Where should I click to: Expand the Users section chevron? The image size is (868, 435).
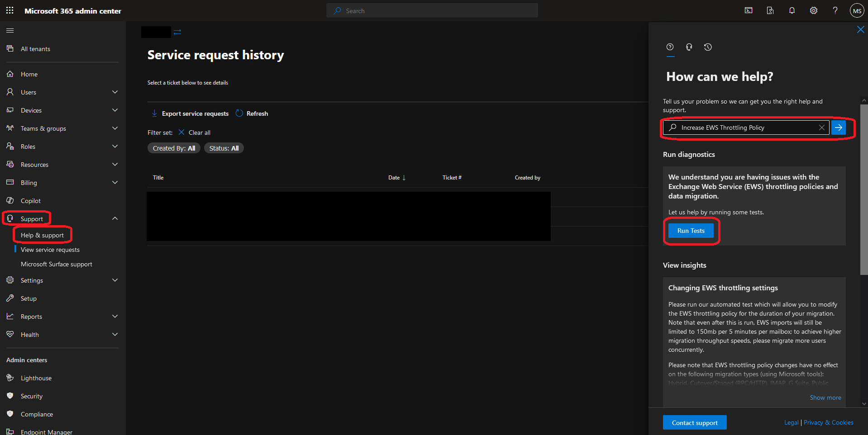click(115, 92)
